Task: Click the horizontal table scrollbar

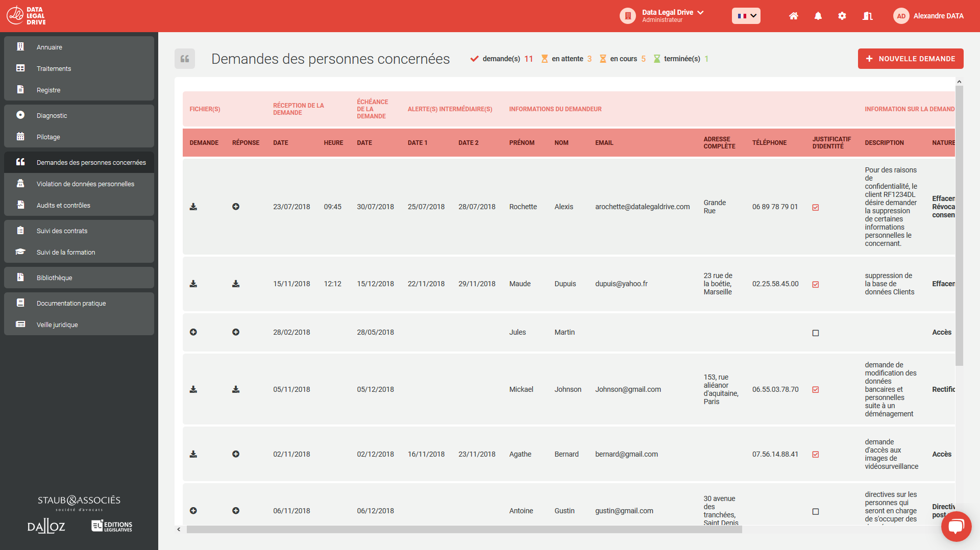Action: pos(464,530)
